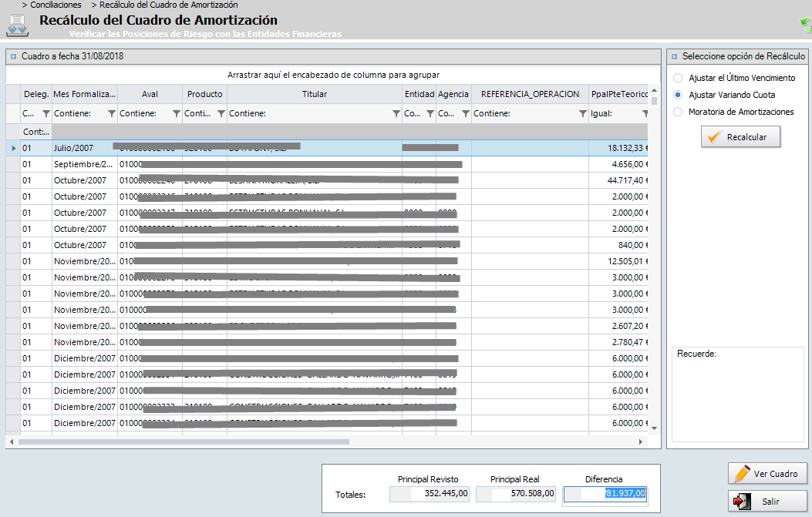This screenshot has width=812, height=517.
Task: Sort by the Entidad column header
Action: click(419, 94)
